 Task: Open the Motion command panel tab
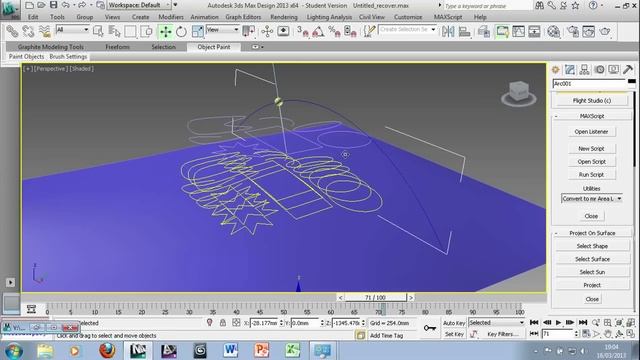(x=599, y=70)
